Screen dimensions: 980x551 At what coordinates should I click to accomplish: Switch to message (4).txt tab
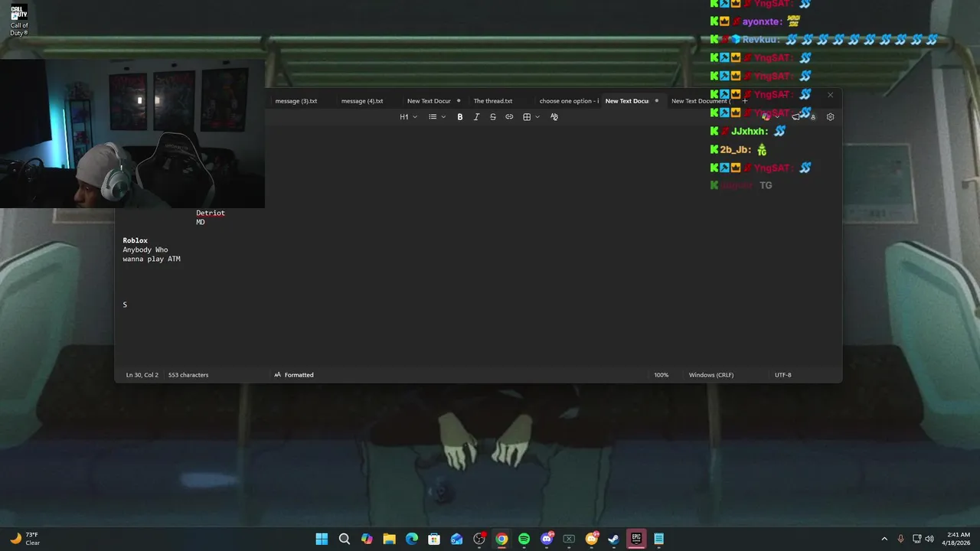pyautogui.click(x=362, y=101)
